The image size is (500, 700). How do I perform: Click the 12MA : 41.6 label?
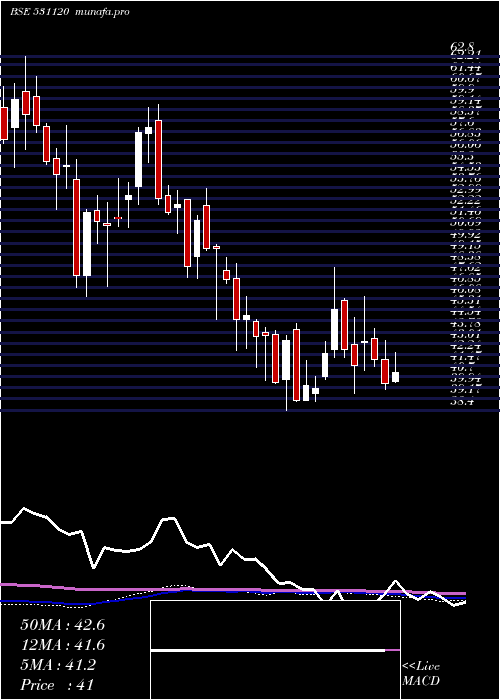tap(62, 646)
